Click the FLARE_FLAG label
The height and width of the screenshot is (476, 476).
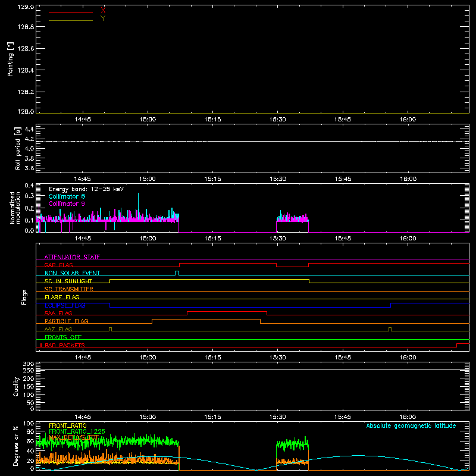(62, 297)
